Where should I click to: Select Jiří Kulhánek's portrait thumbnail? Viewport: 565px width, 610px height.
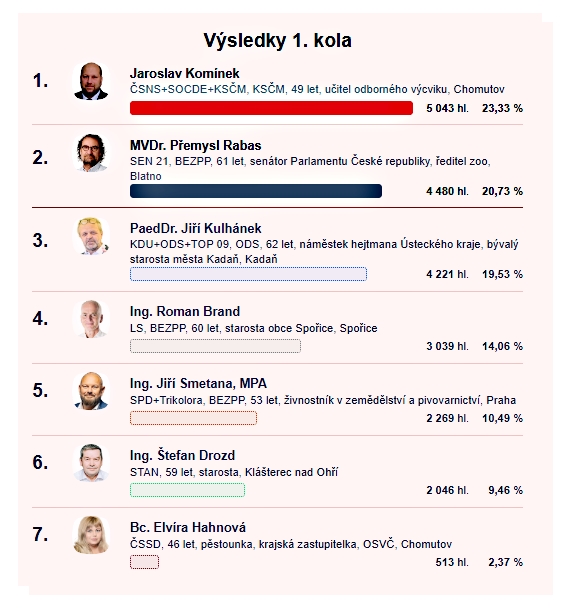pyautogui.click(x=91, y=236)
